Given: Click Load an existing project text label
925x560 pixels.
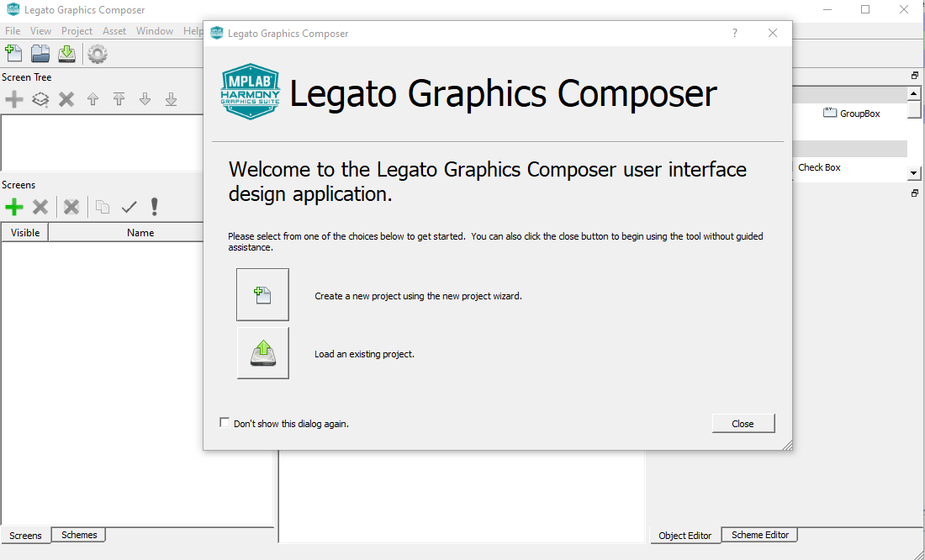Looking at the screenshot, I should (365, 354).
